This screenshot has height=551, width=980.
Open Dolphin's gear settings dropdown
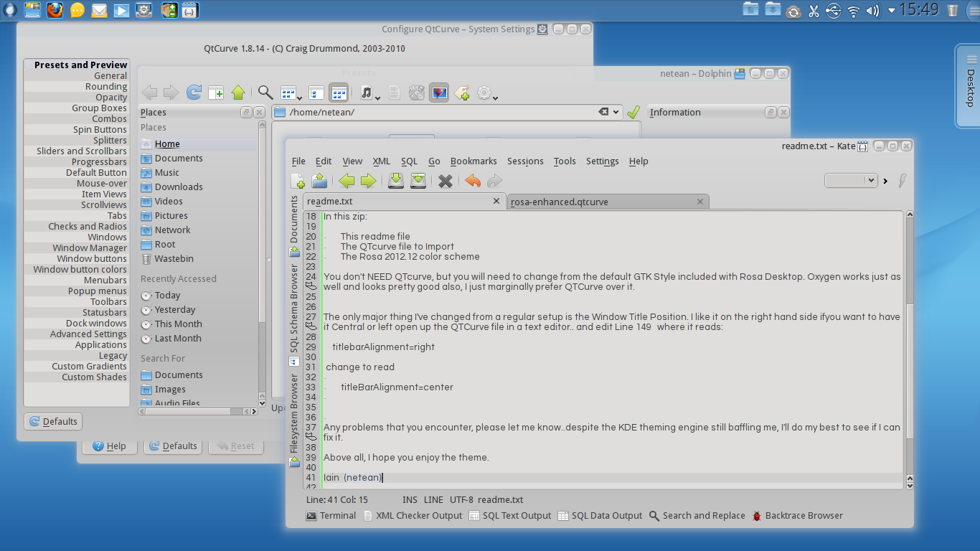pyautogui.click(x=487, y=93)
